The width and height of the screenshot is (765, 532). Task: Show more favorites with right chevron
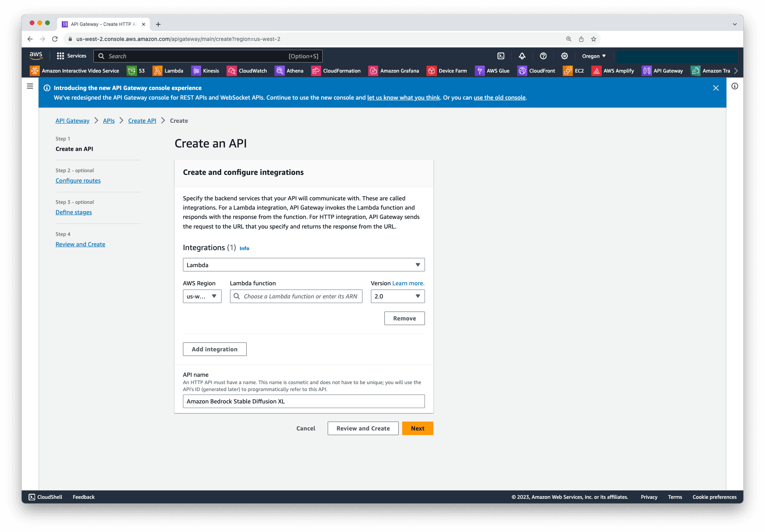(736, 71)
